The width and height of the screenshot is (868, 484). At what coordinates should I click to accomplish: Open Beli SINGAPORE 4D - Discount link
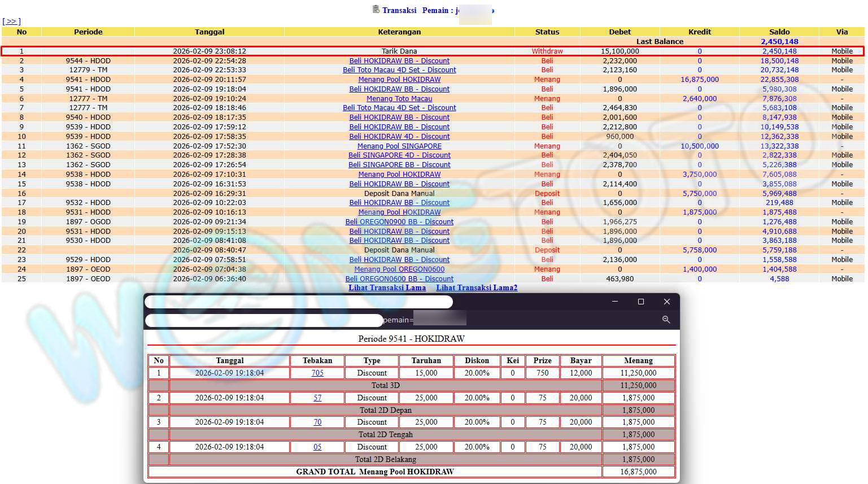tap(399, 155)
